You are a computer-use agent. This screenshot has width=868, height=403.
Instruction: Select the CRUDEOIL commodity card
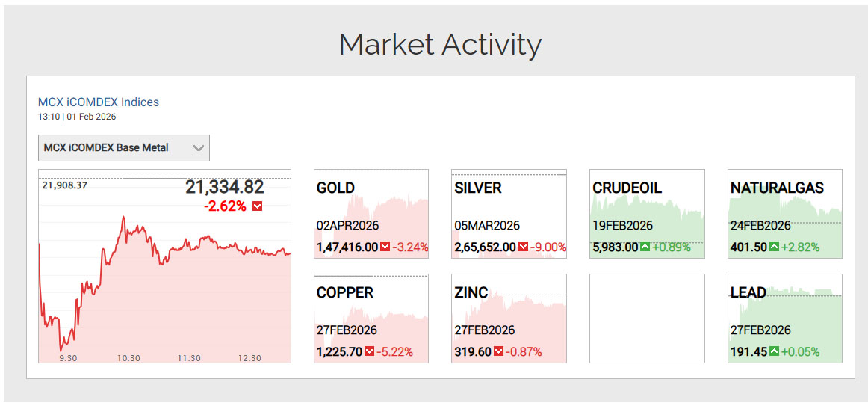tap(647, 213)
